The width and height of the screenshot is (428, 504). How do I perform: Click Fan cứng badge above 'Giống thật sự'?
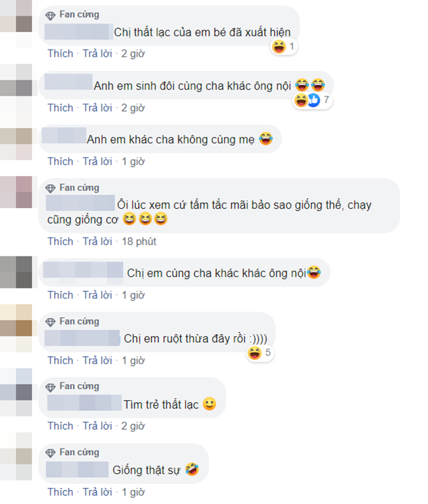click(72, 452)
